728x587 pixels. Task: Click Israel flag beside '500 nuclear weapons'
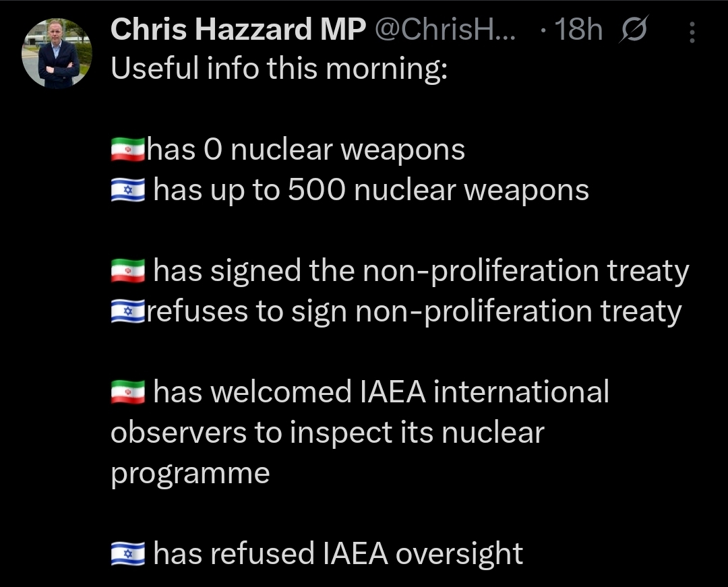pyautogui.click(x=127, y=190)
